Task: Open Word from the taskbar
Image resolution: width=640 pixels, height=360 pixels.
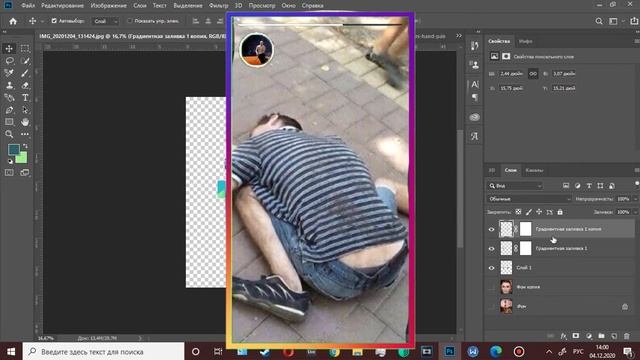Action: (x=473, y=351)
